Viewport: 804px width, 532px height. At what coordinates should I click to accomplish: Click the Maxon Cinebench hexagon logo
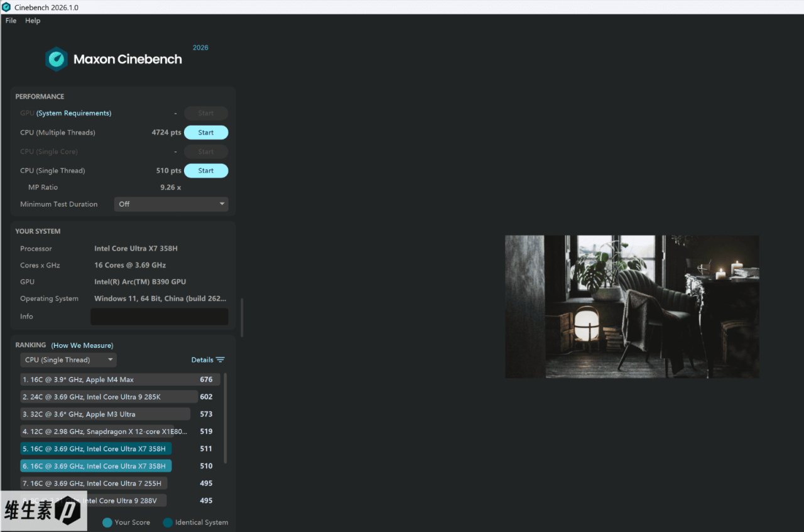57,59
